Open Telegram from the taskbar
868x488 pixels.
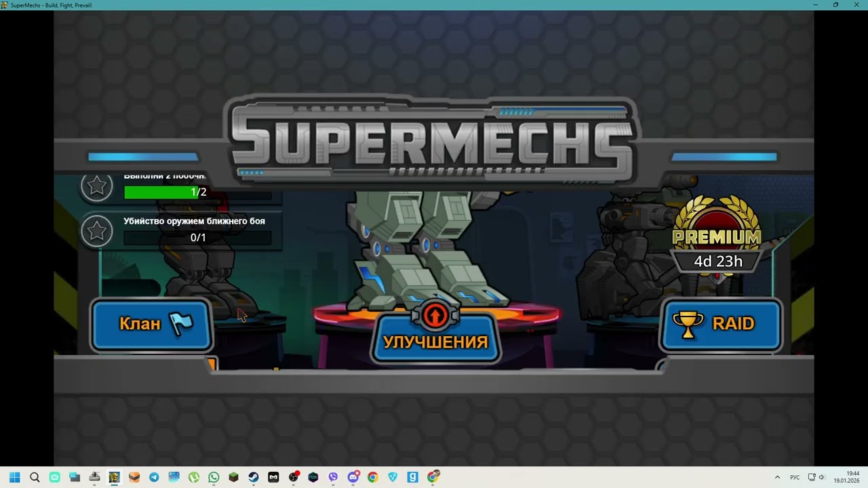point(154,477)
